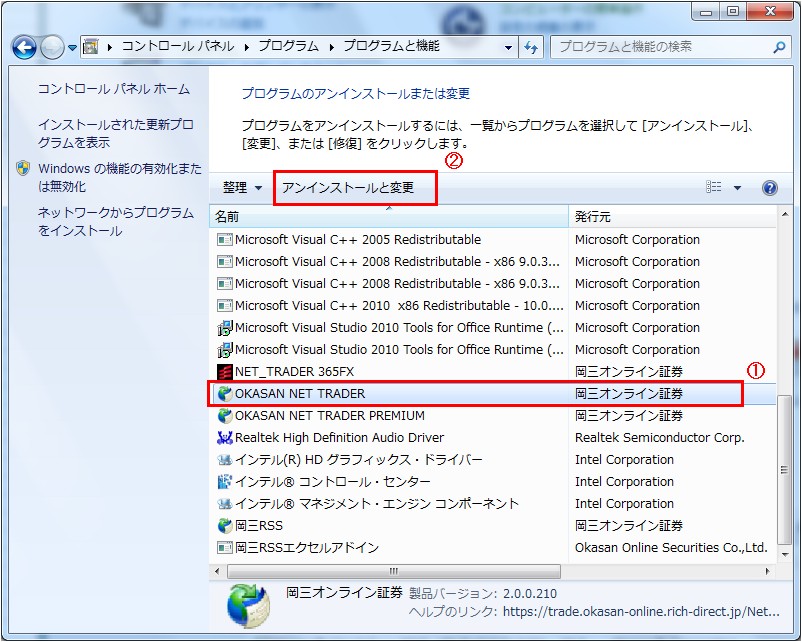This screenshot has height=642, width=802.
Task: Select Realtek High Definition Audio Driver
Action: tap(493, 437)
